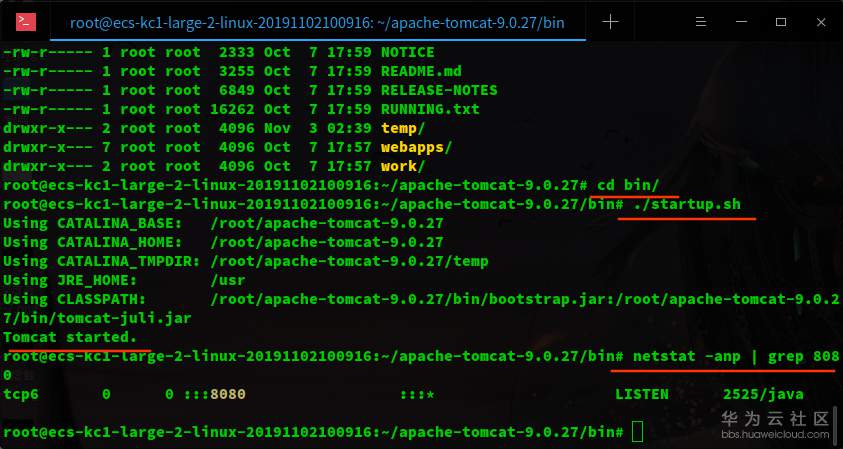Open the hamburger menu in title bar
843x449 pixels.
701,22
